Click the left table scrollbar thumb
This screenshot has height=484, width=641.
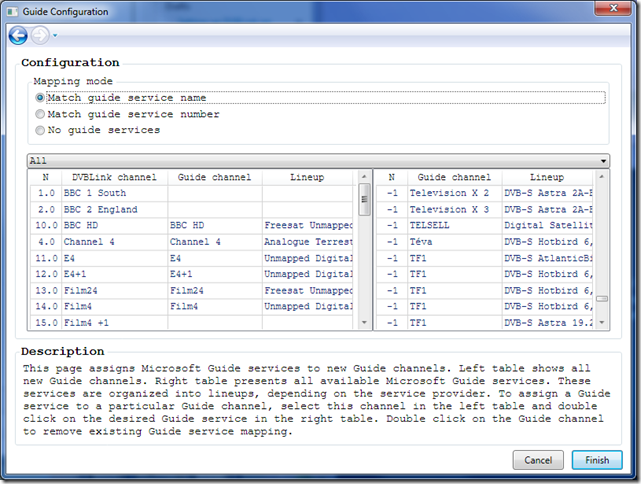tap(364, 199)
